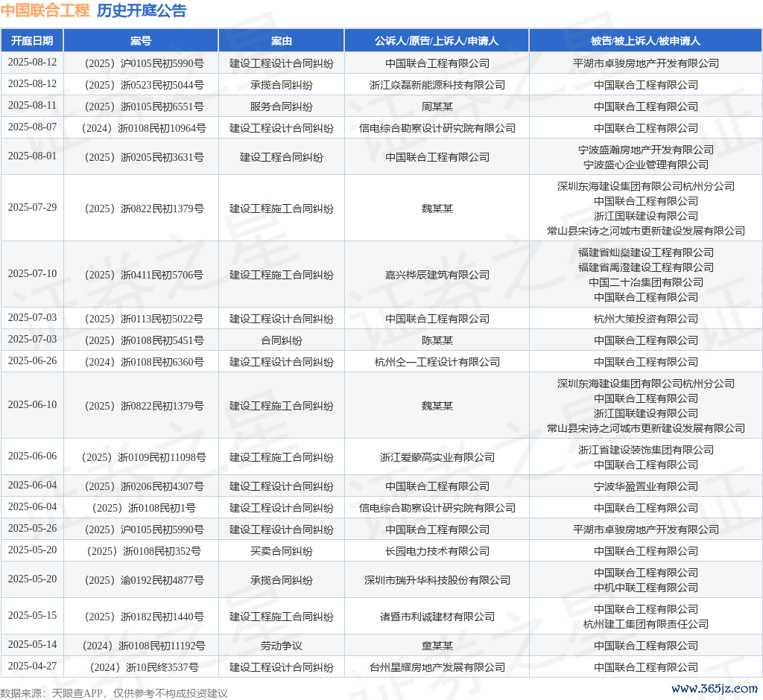This screenshot has height=700, width=763.
Task: Click the 公诉人/原告/上诉人/申请人 column header
Action: coord(437,41)
